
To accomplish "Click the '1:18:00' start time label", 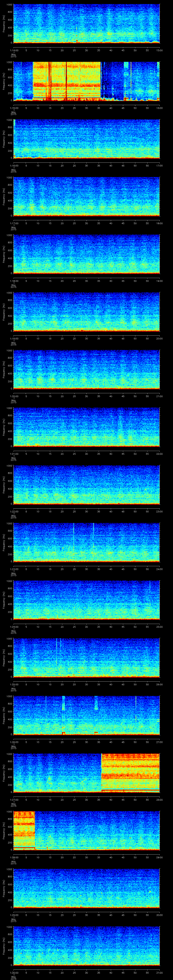I will pyautogui.click(x=14, y=281).
